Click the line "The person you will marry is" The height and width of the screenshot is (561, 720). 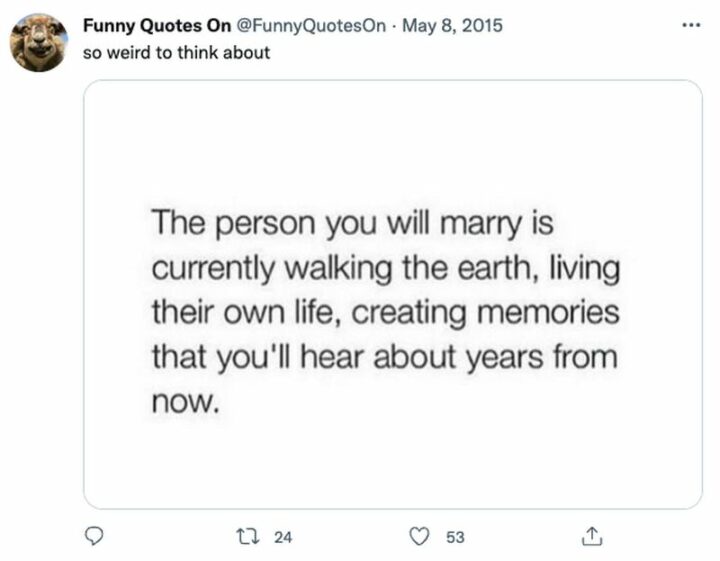(x=352, y=223)
